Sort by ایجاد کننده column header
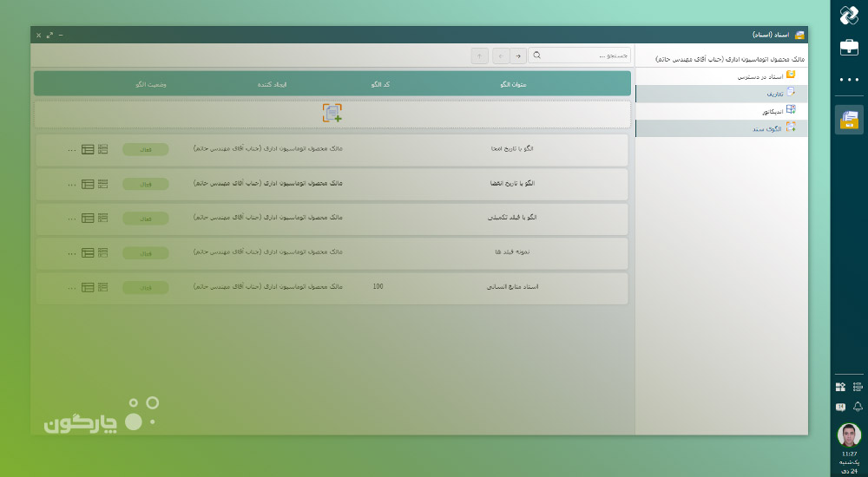The width and height of the screenshot is (868, 477). (272, 84)
